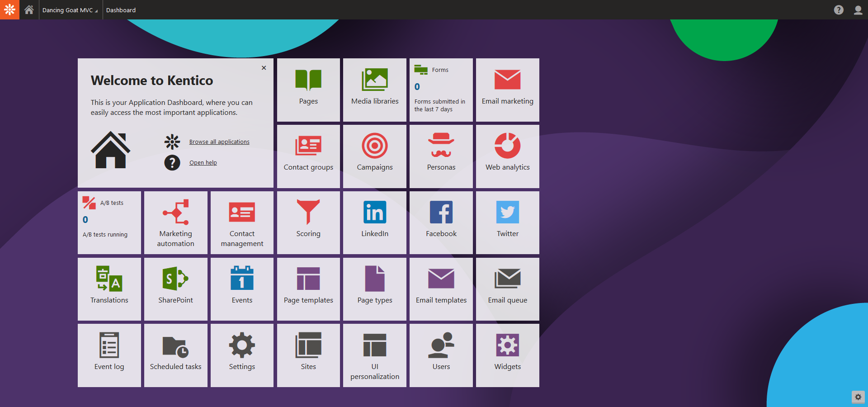Open the Settings application tile
Image resolution: width=868 pixels, height=407 pixels.
coord(242,355)
